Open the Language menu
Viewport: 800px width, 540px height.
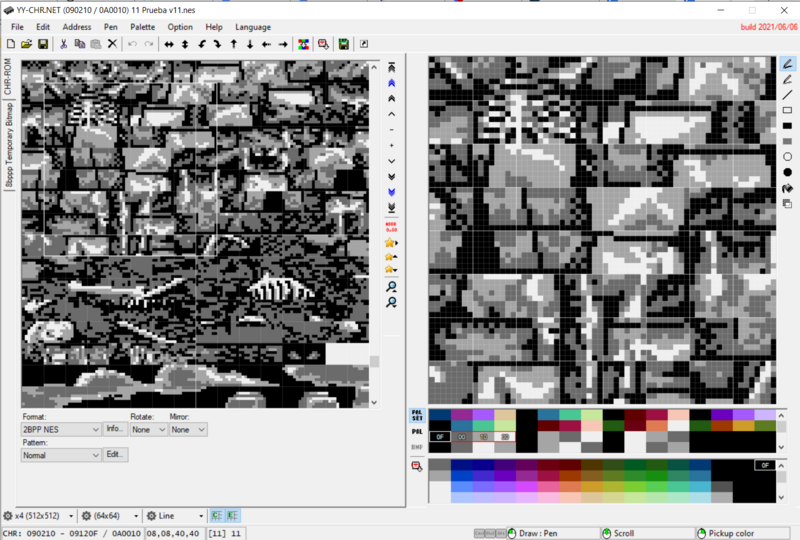coord(253,27)
